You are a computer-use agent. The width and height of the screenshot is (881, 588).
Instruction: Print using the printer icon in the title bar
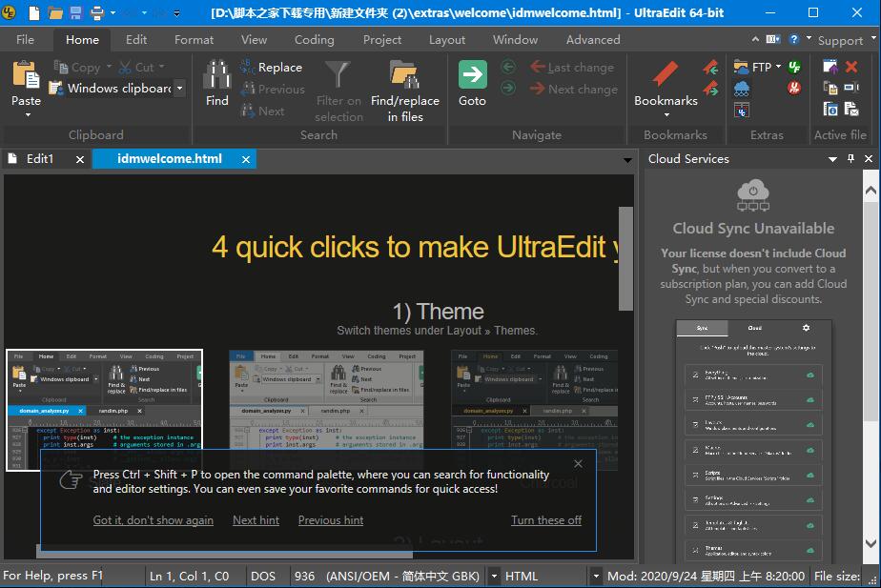tap(96, 12)
